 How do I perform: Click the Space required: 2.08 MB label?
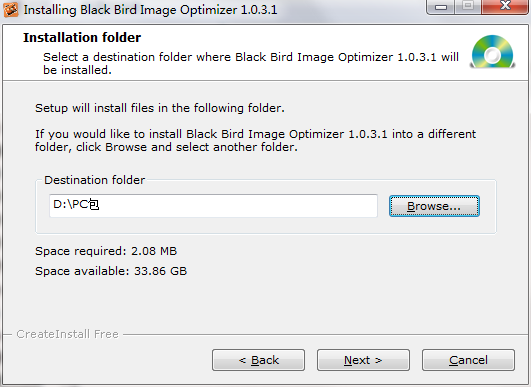pos(106,251)
